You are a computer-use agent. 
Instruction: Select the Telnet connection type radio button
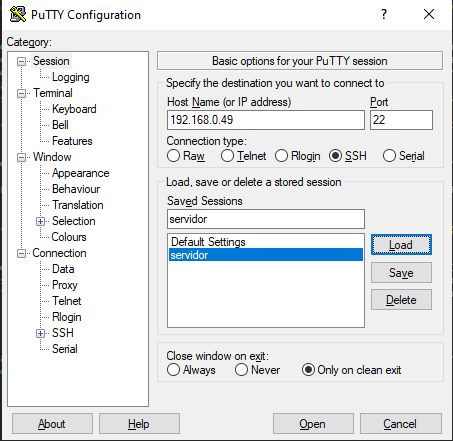tap(227, 156)
